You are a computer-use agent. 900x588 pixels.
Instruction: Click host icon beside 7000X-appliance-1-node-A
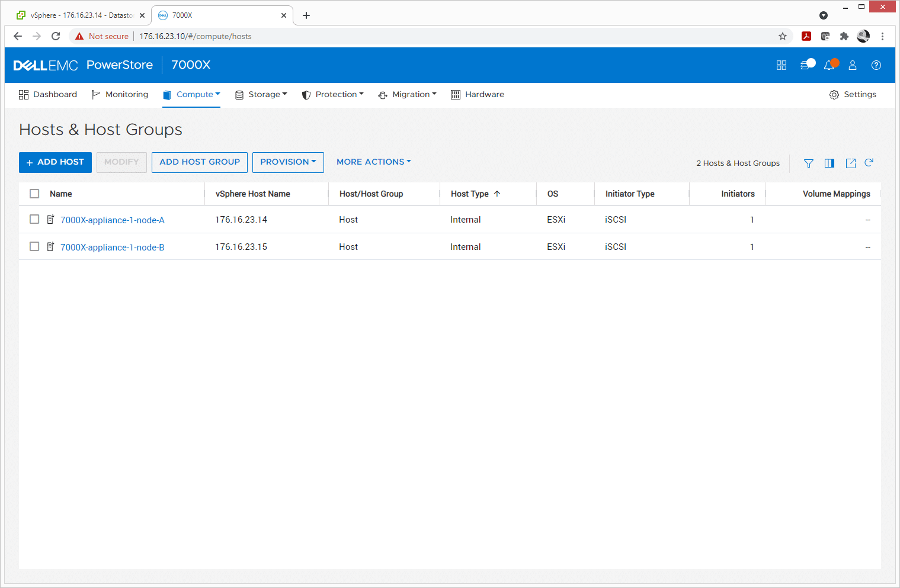(51, 220)
